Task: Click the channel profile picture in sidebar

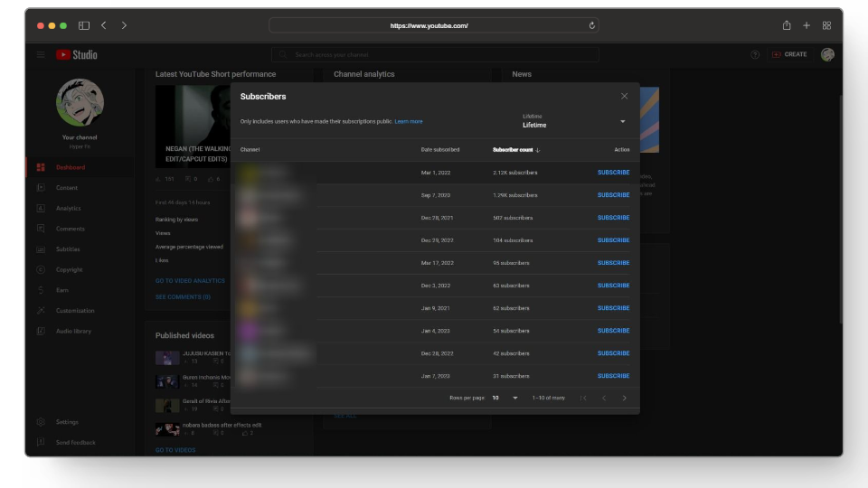Action: [80, 102]
